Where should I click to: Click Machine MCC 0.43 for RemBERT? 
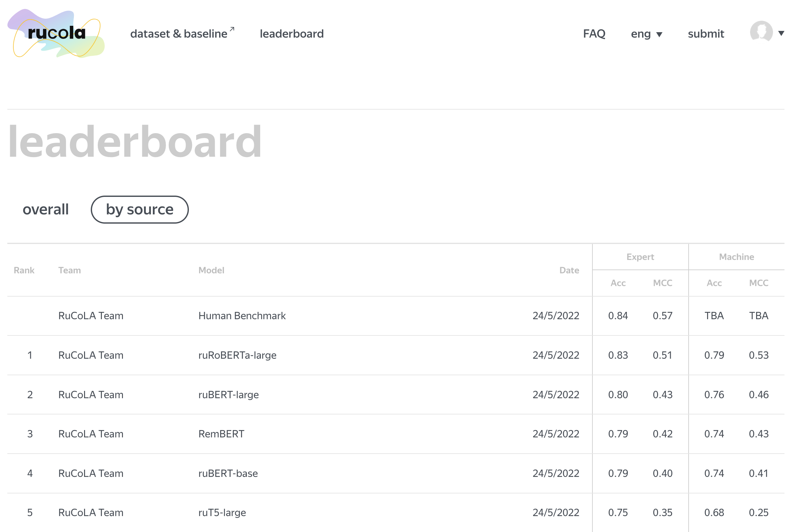click(x=759, y=434)
